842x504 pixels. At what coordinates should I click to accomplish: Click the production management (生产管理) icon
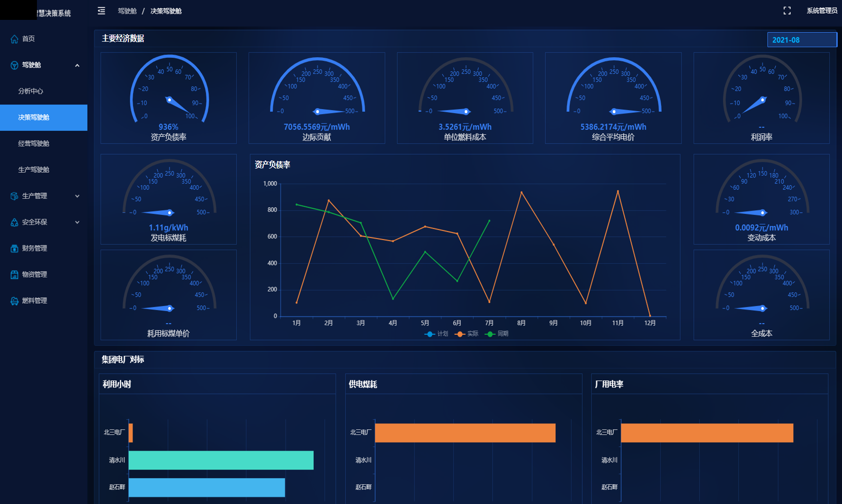(14, 196)
